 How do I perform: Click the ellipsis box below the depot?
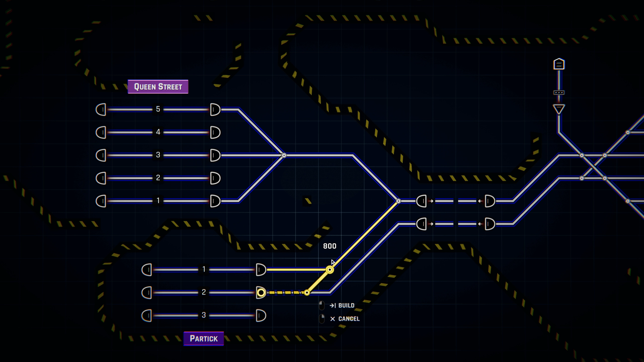(559, 93)
